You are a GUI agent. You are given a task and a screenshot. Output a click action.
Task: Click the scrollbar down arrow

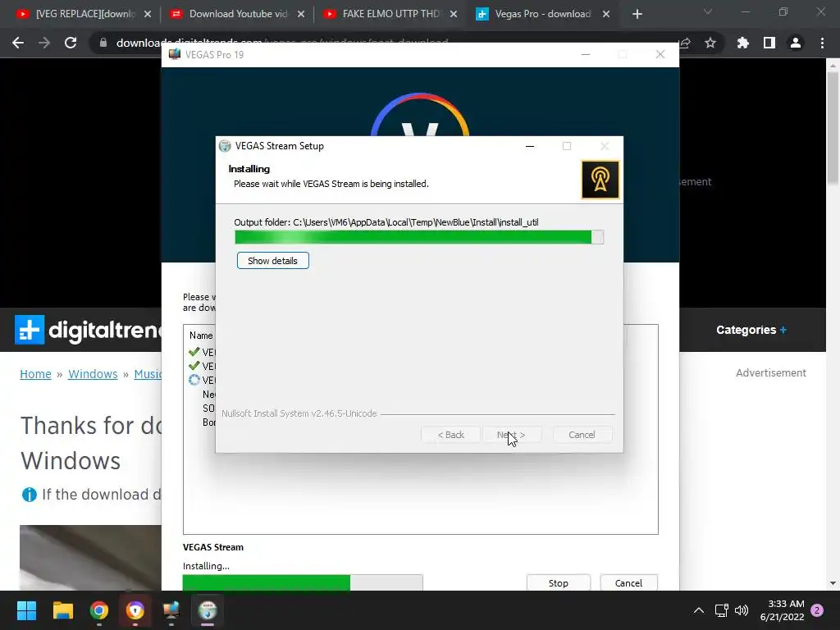[x=833, y=583]
